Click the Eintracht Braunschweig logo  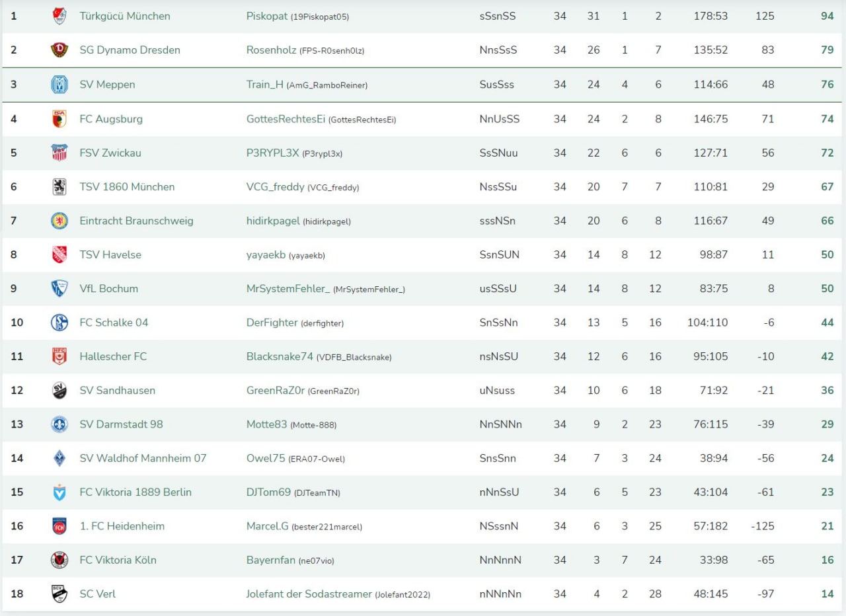click(x=59, y=221)
